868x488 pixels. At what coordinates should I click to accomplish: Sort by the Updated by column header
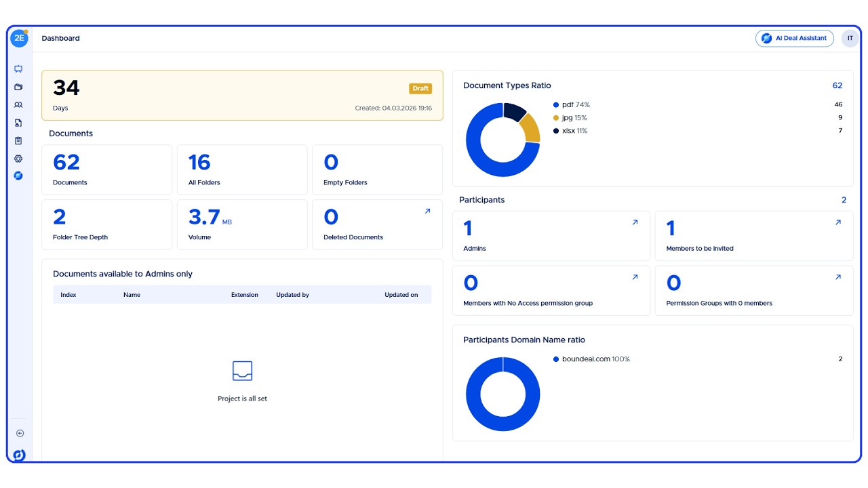pyautogui.click(x=292, y=295)
